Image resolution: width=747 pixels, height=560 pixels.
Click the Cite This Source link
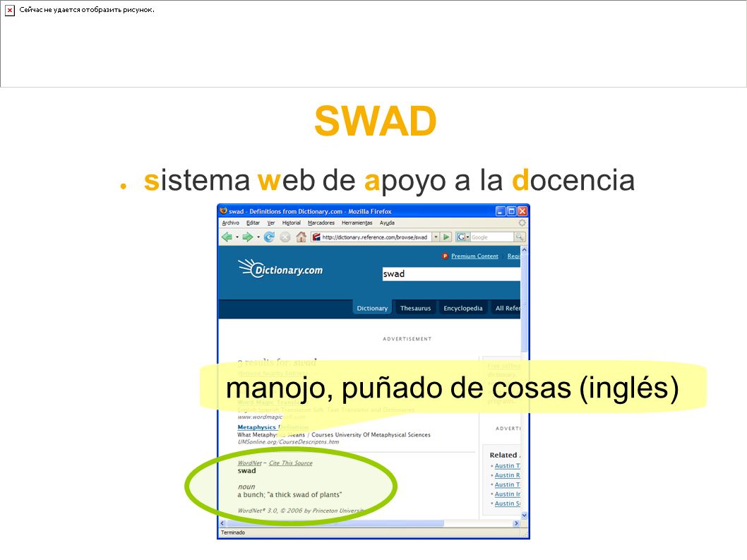291,463
